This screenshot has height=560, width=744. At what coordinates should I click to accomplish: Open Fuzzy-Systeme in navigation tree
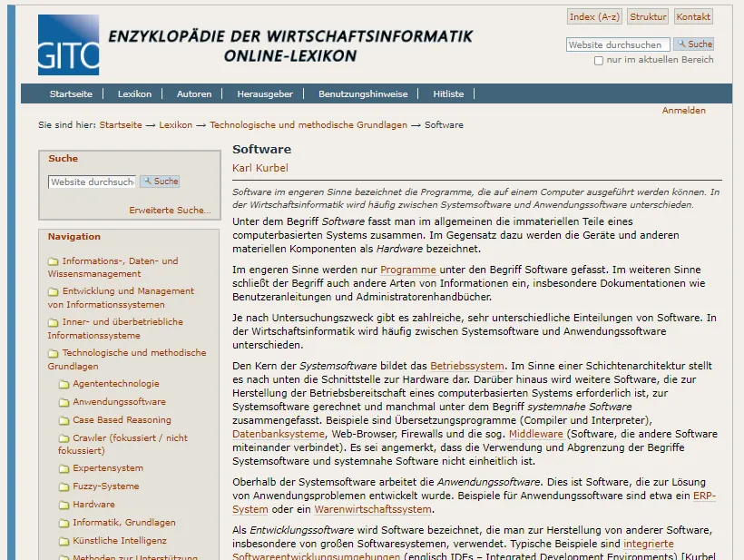pos(106,486)
